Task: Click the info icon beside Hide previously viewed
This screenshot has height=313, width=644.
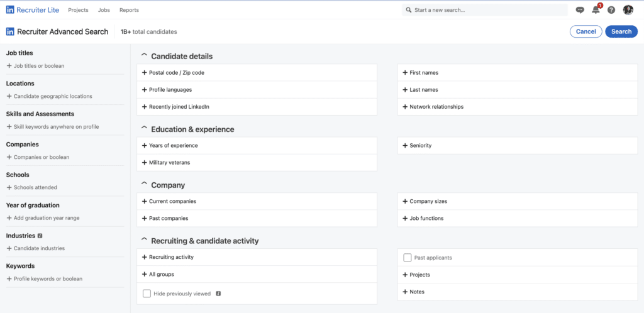Action: click(x=218, y=294)
